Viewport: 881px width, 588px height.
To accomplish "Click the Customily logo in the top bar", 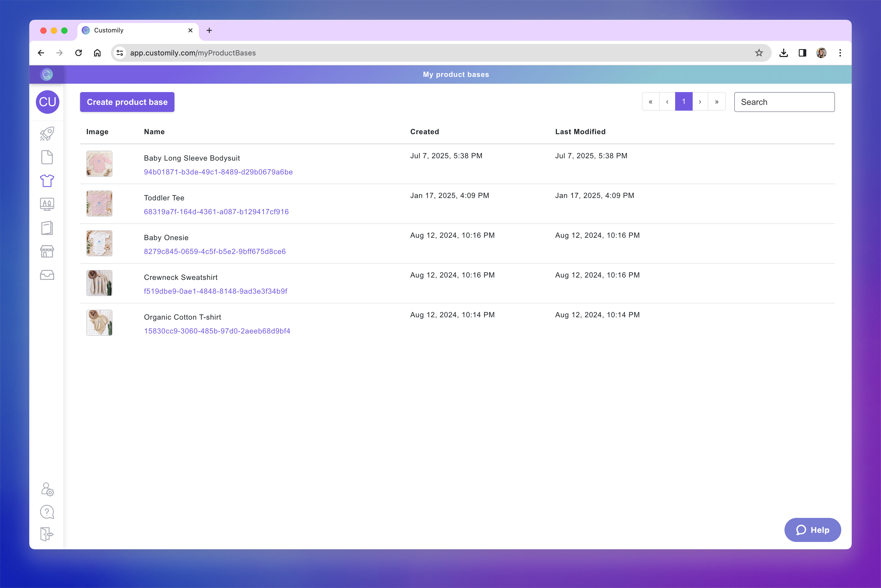I will [47, 74].
